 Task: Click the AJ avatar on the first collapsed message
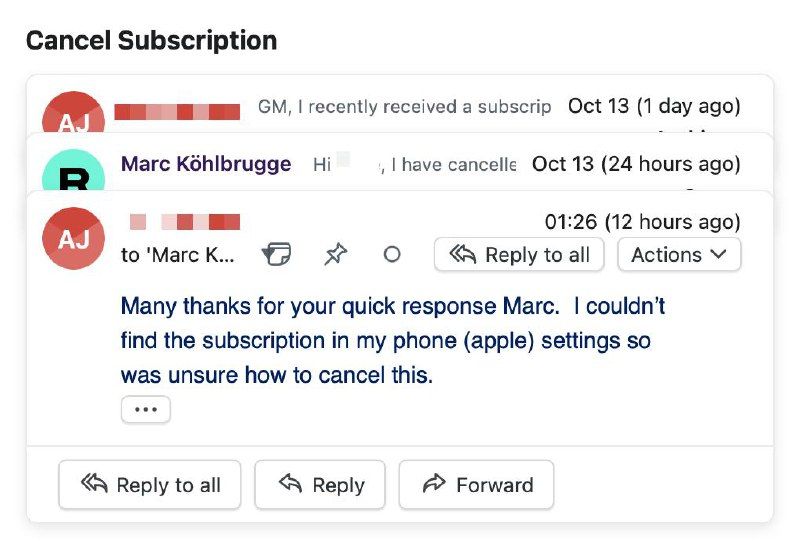click(x=74, y=116)
